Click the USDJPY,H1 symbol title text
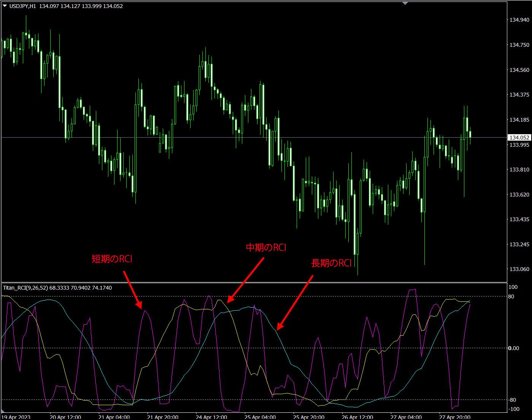The height and width of the screenshot is (420, 532). click(22, 6)
